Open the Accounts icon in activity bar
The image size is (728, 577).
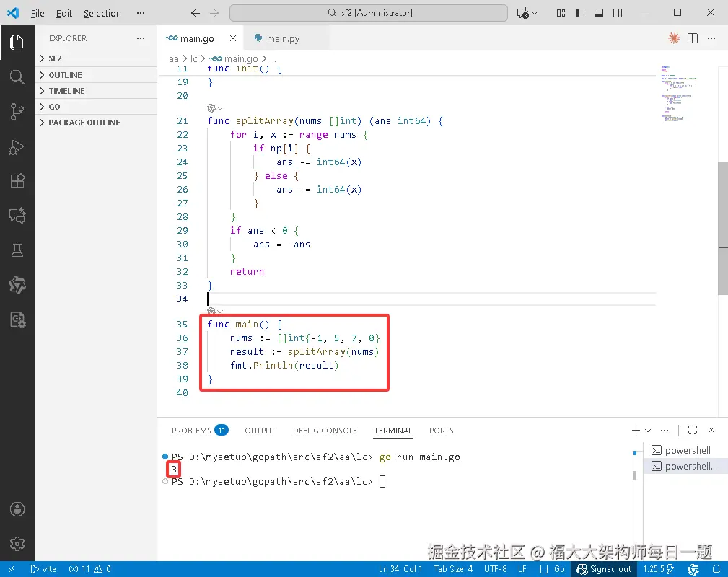coord(17,509)
